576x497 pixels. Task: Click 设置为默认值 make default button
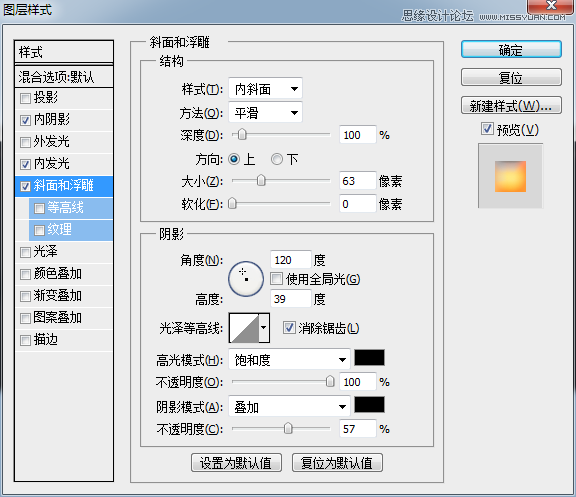pyautogui.click(x=236, y=462)
